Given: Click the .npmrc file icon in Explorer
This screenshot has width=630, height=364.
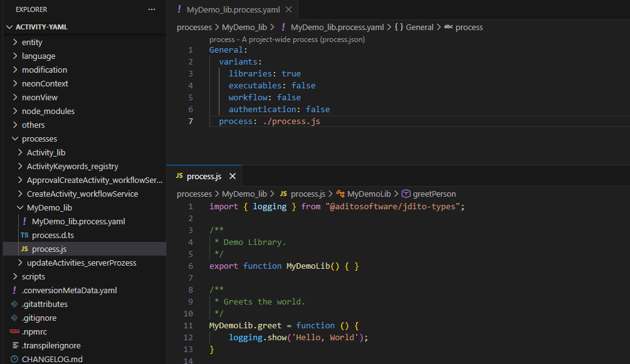Looking at the screenshot, I should click(x=13, y=331).
